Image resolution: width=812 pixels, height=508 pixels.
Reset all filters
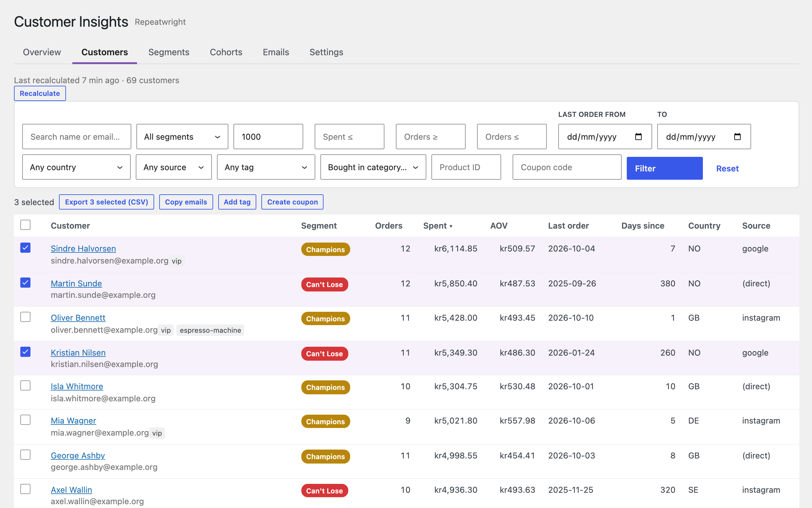click(727, 168)
